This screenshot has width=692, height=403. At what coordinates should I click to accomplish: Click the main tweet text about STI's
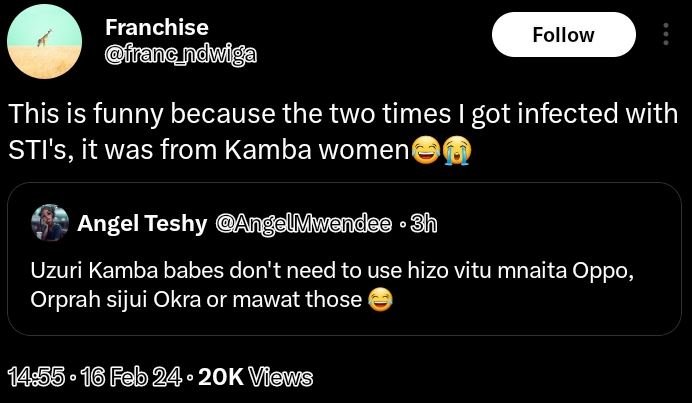tap(300, 115)
